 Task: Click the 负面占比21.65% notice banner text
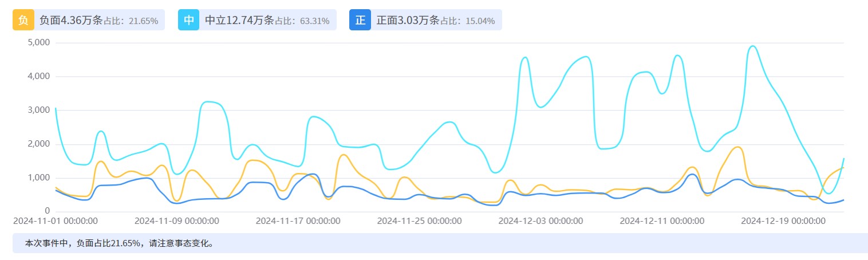click(120, 243)
